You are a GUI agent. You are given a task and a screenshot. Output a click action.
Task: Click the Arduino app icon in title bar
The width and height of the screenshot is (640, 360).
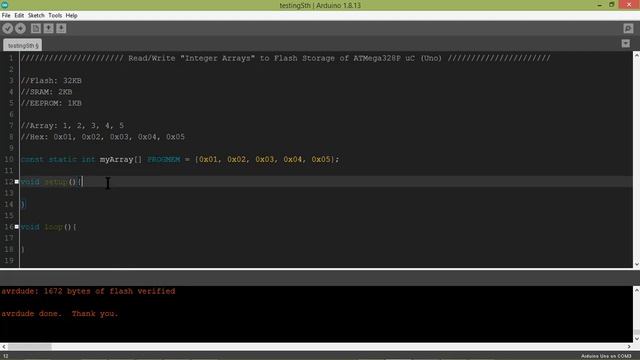point(5,5)
